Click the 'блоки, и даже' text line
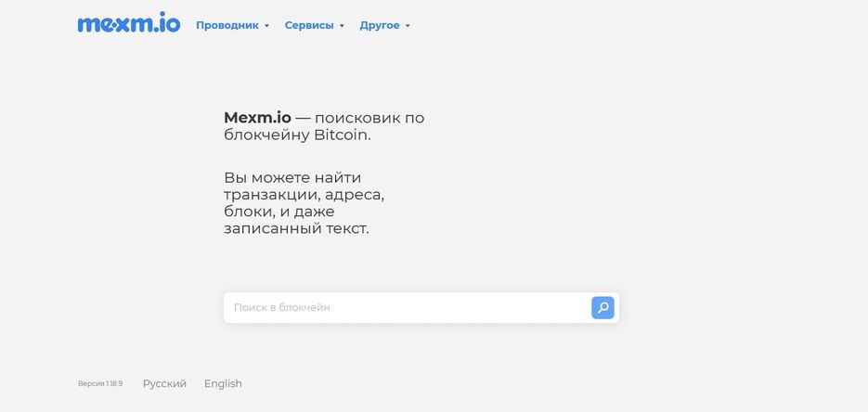The height and width of the screenshot is (412, 868). click(279, 212)
